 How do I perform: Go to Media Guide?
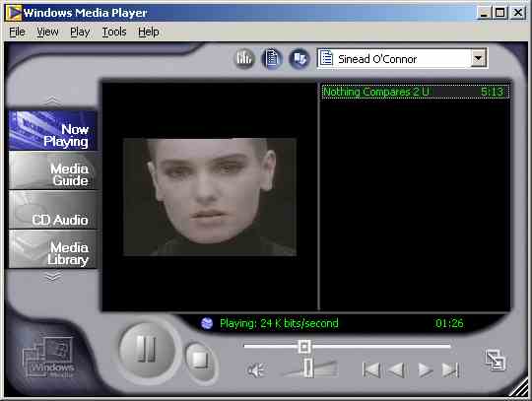pos(53,170)
